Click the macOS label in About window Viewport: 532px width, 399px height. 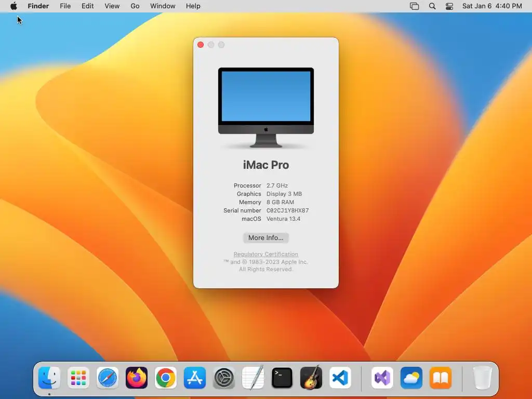coord(251,219)
